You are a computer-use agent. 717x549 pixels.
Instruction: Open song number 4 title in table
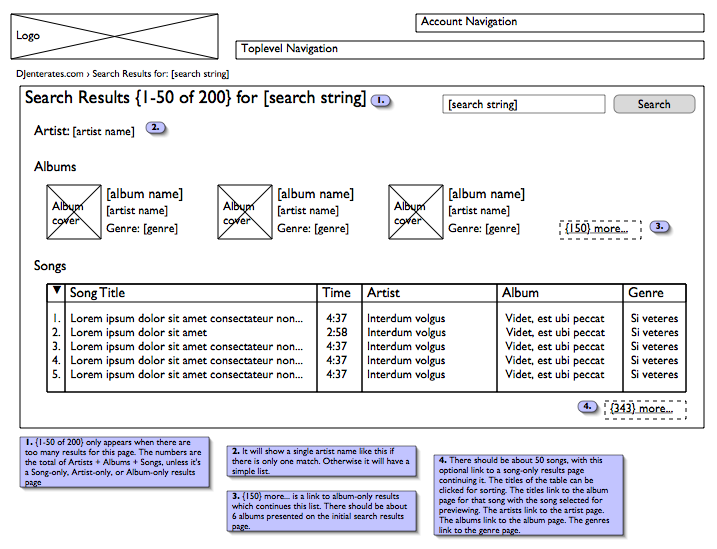tap(187, 361)
